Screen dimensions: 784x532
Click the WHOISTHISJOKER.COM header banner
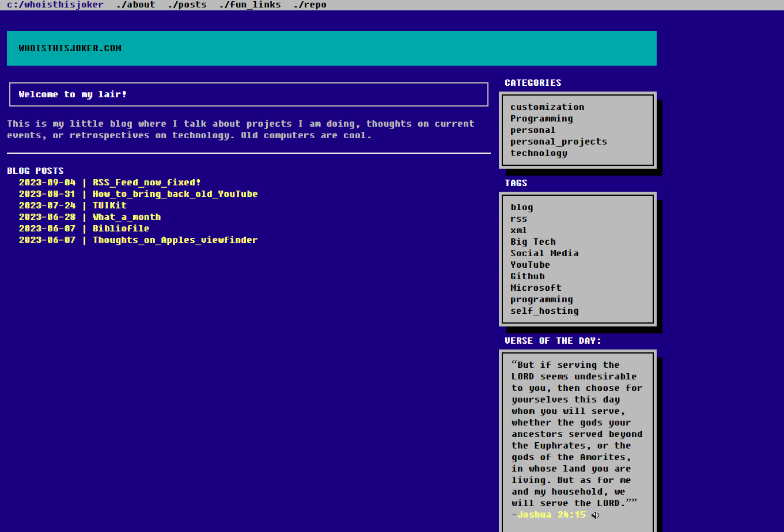[331, 48]
